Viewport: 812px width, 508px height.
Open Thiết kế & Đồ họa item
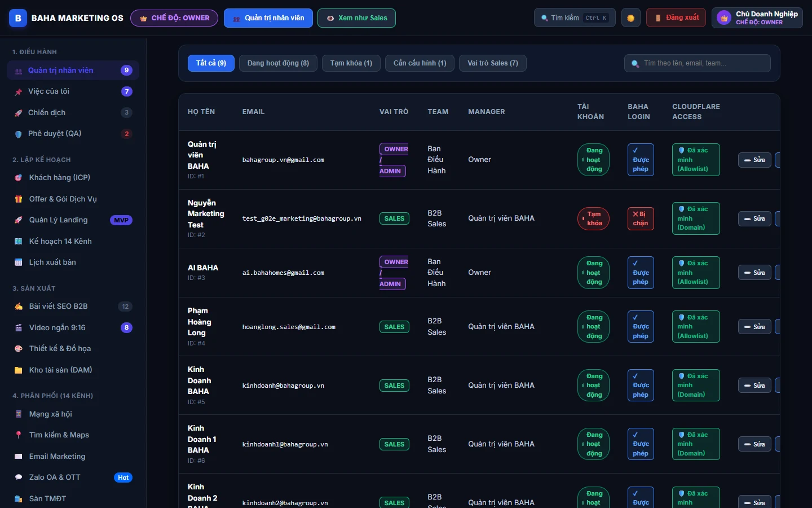pos(73,349)
